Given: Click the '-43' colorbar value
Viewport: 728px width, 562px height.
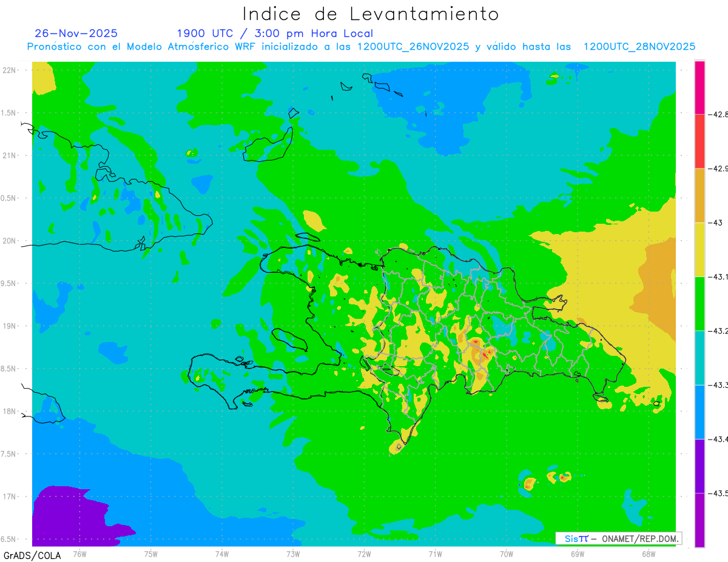Looking at the screenshot, I should (x=716, y=222).
